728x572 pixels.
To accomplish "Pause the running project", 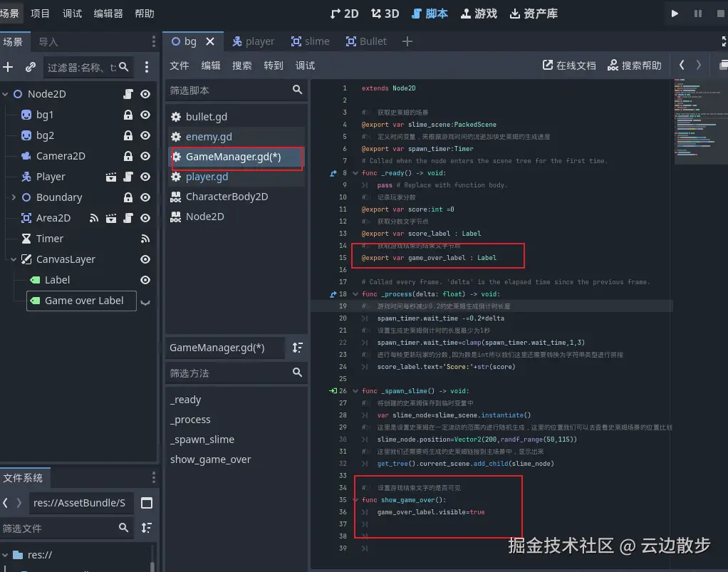I will [x=698, y=14].
